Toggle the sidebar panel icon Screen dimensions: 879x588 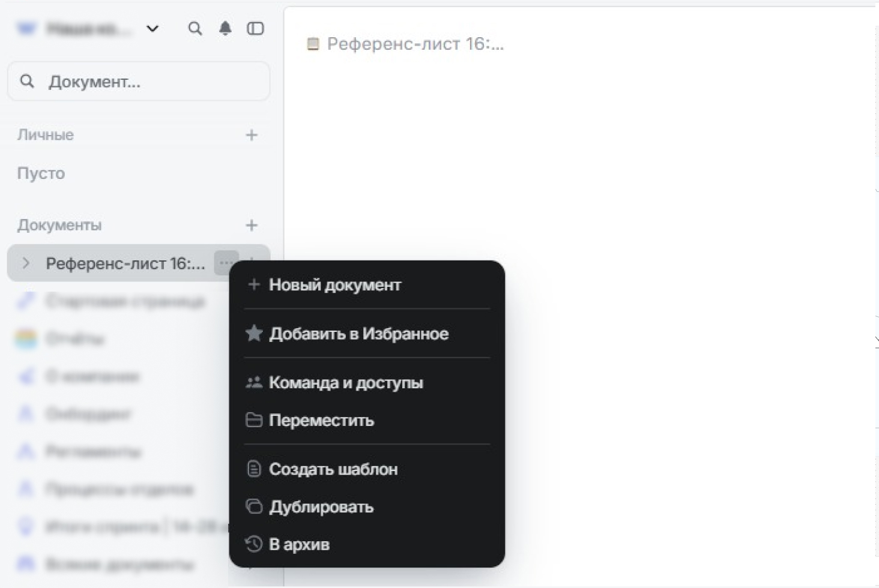(255, 28)
